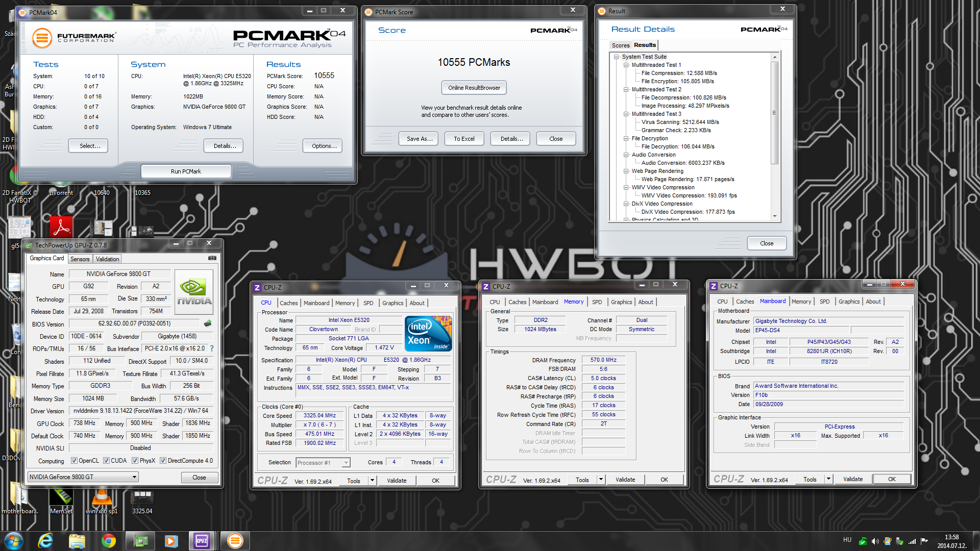980x551 pixels.
Task: Switch to CPU-Z taskbar icon
Action: pos(202,541)
